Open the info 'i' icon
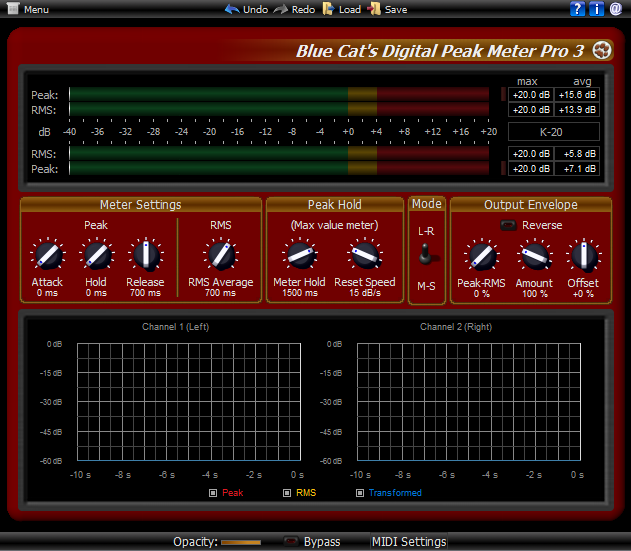 [596, 9]
